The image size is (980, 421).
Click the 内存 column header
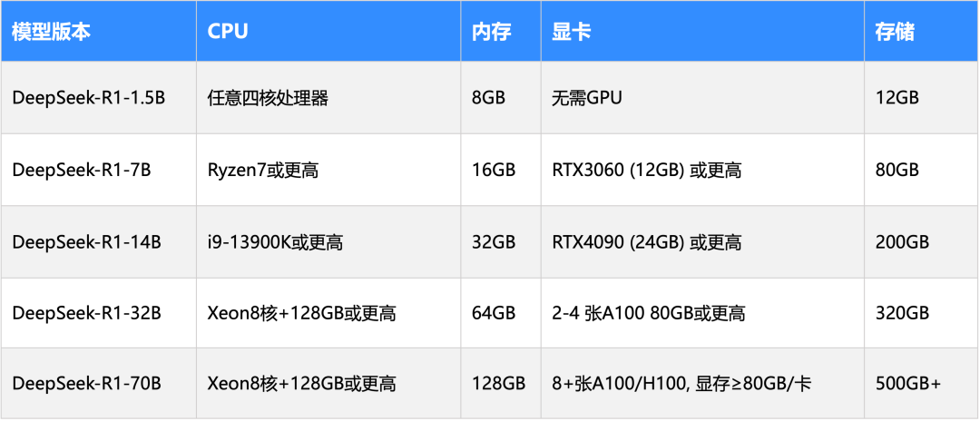tap(501, 31)
